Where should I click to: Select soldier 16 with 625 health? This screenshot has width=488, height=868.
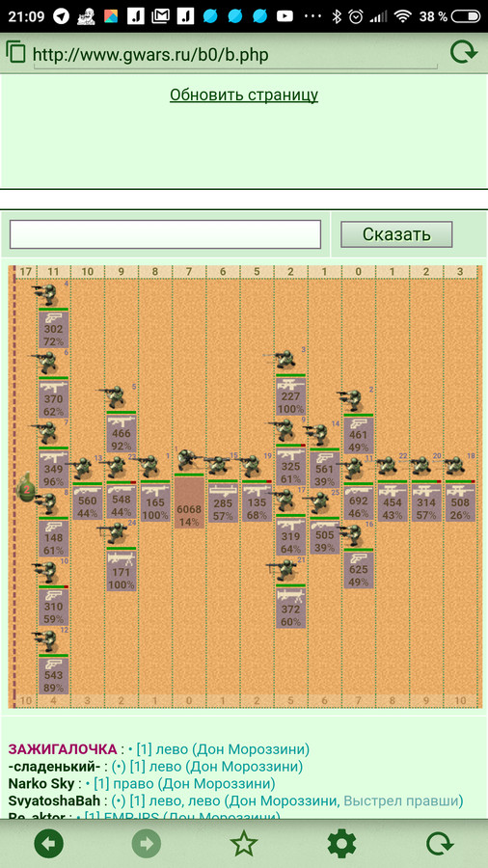point(353,534)
